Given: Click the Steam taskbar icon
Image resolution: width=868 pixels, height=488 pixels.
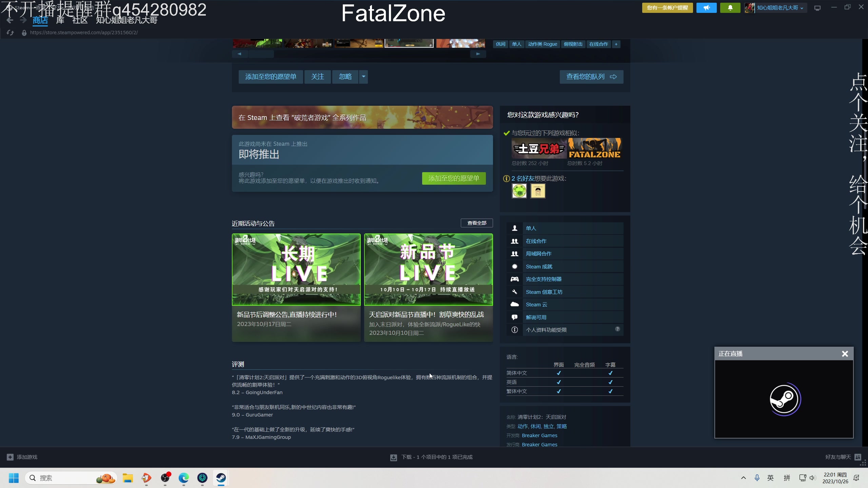Looking at the screenshot, I should point(221,478).
